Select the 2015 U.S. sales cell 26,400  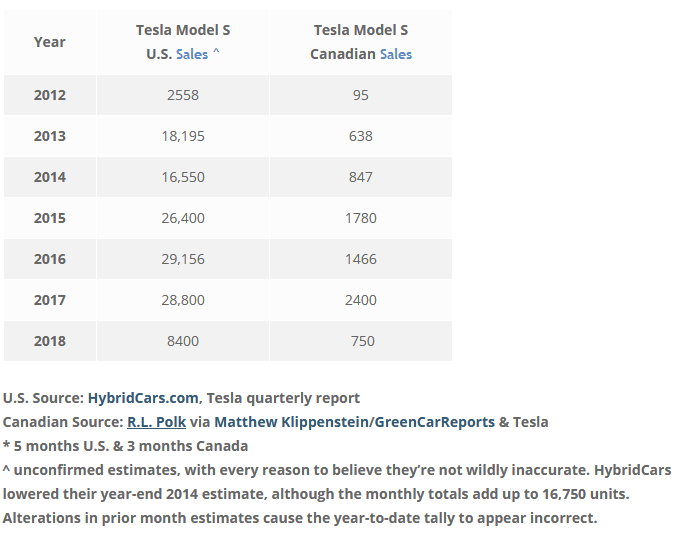184,218
